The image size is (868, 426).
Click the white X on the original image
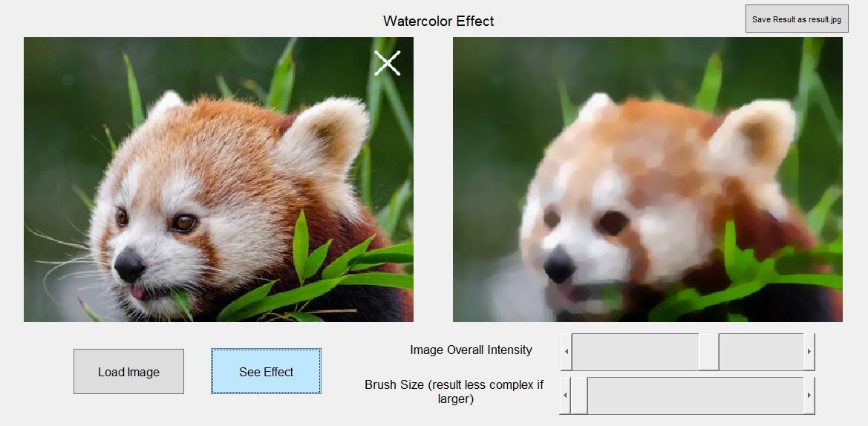[387, 63]
